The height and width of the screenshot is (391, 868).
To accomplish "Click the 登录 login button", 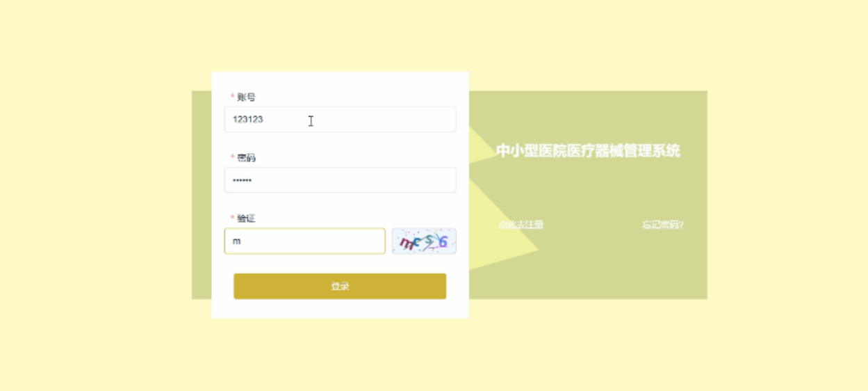I will (340, 286).
